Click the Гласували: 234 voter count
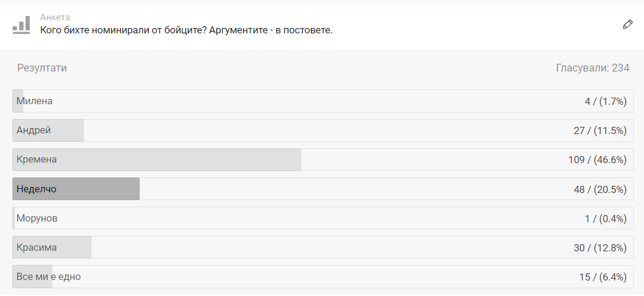The image size is (644, 296). click(x=592, y=68)
